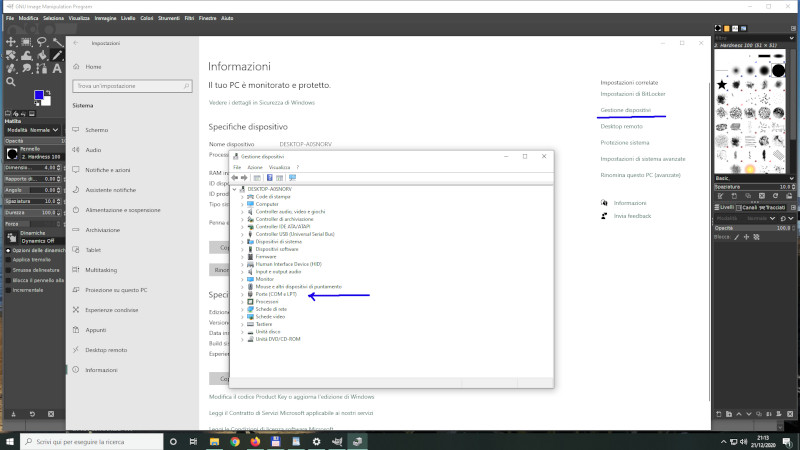Open the Brushes tab icon in right dock
The height and width of the screenshot is (450, 800).
[x=718, y=29]
